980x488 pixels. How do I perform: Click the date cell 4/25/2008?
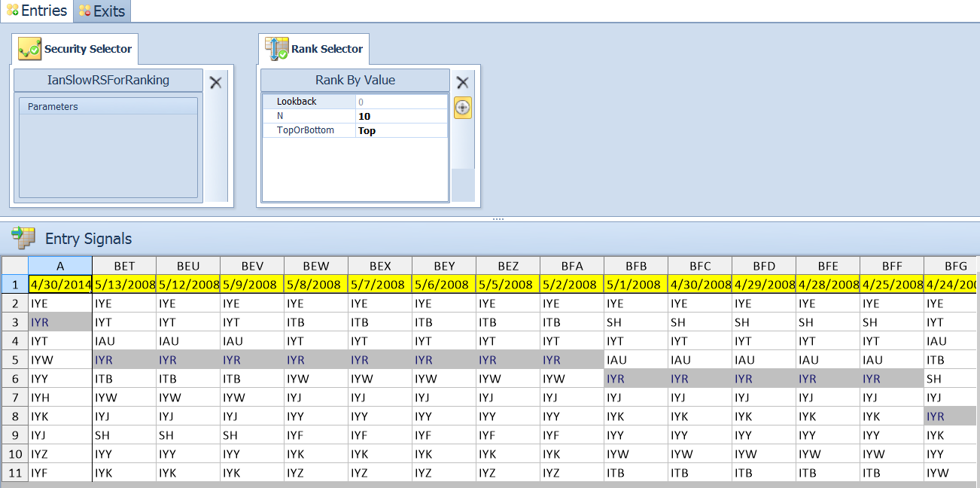click(x=892, y=285)
